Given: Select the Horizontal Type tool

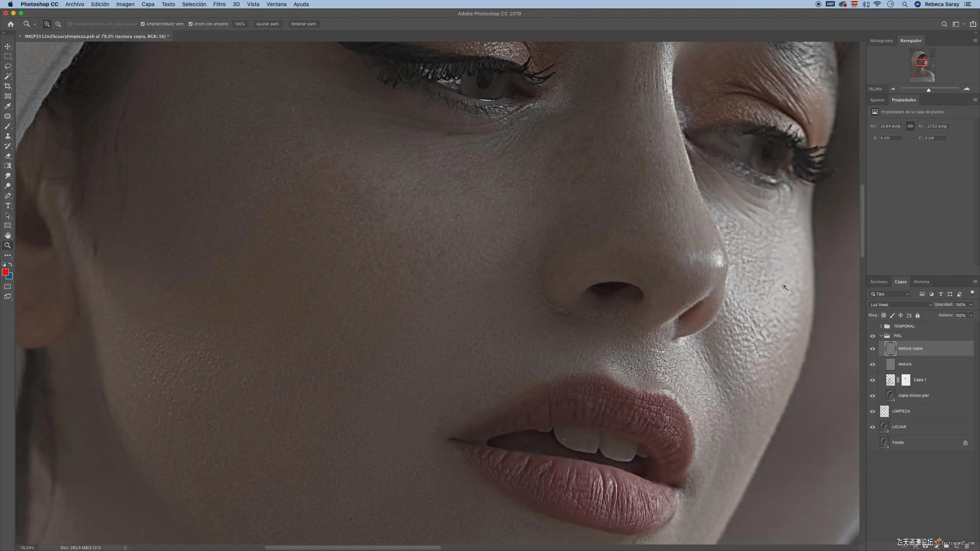Looking at the screenshot, I should click(x=8, y=206).
